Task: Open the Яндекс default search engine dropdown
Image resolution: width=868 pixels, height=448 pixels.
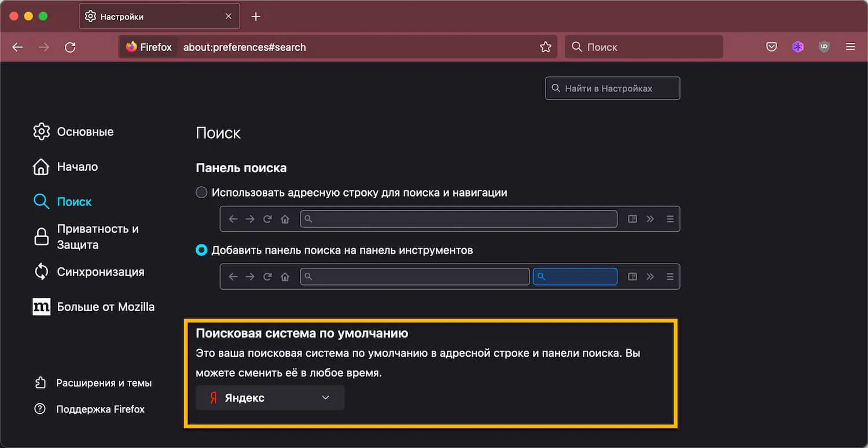Action: pyautogui.click(x=270, y=398)
